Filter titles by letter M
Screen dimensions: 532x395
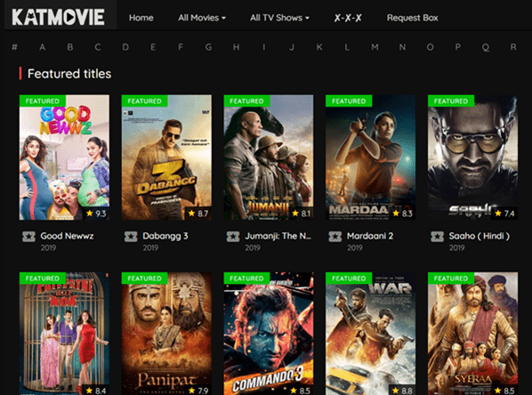375,47
